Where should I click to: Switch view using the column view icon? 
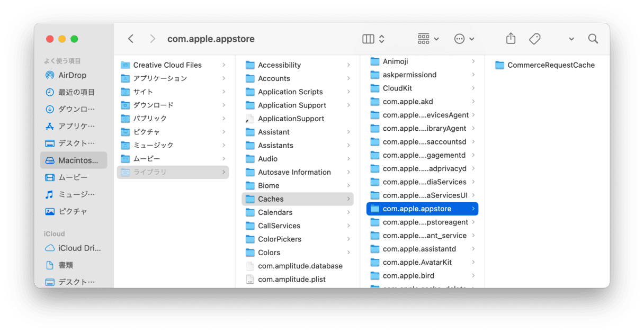pyautogui.click(x=373, y=39)
